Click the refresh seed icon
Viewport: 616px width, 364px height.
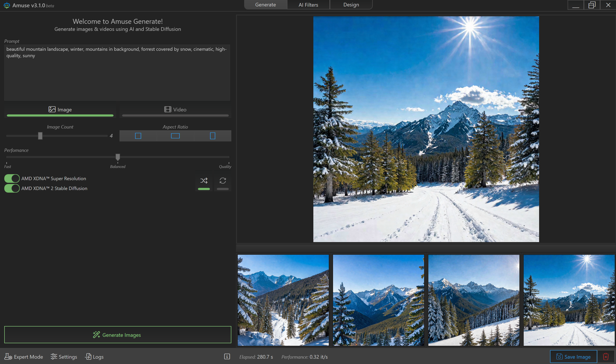(223, 181)
